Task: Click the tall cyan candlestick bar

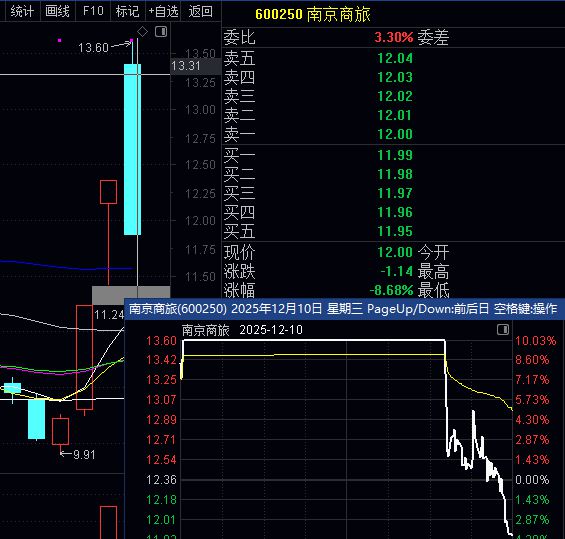Action: click(x=132, y=149)
